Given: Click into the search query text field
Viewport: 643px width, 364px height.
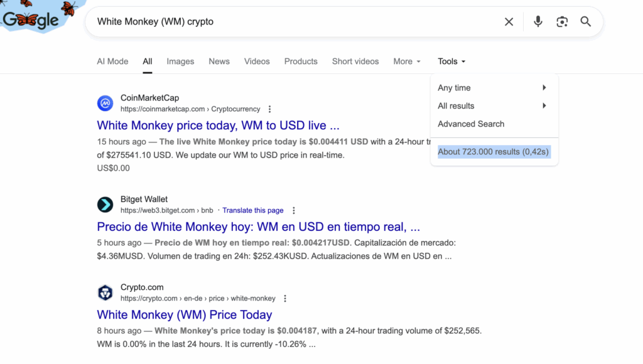Looking at the screenshot, I should pyautogui.click(x=289, y=22).
